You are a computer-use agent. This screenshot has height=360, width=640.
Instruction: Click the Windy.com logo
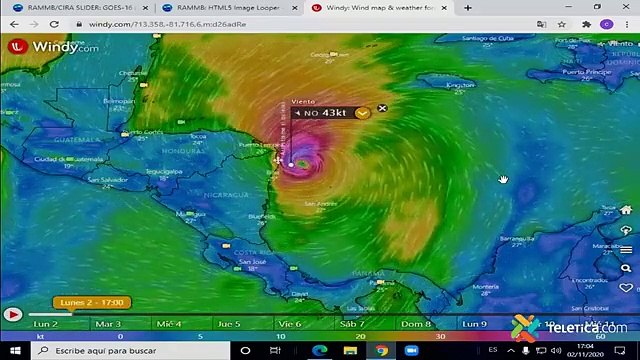coord(53,47)
